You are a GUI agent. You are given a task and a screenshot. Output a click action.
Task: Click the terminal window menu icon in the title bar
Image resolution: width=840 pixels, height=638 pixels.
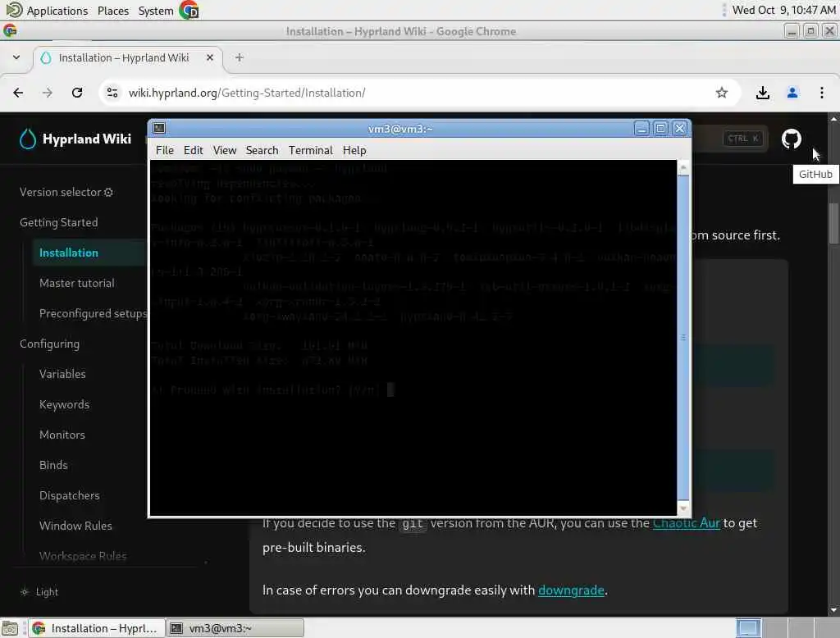pyautogui.click(x=158, y=128)
